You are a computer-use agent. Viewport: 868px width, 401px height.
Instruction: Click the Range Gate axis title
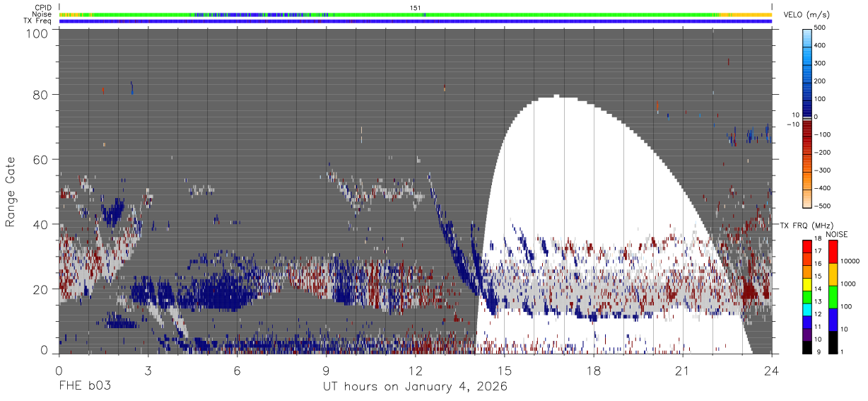11,191
